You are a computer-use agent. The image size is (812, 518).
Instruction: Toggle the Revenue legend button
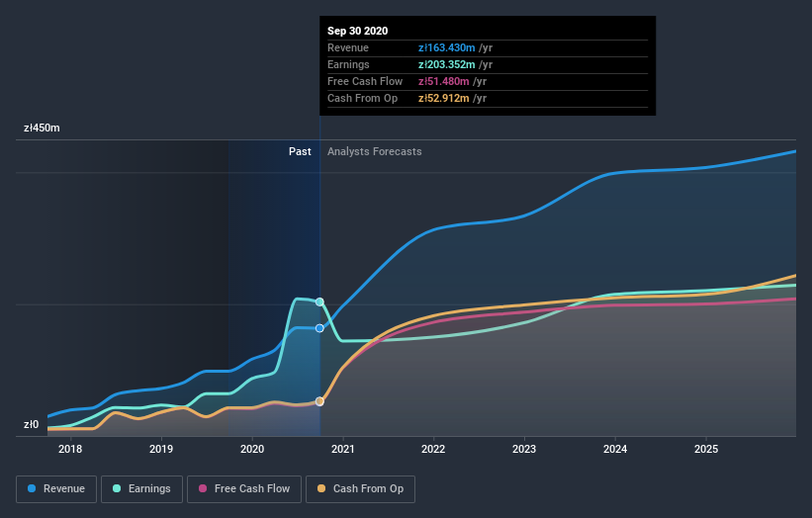tap(56, 489)
